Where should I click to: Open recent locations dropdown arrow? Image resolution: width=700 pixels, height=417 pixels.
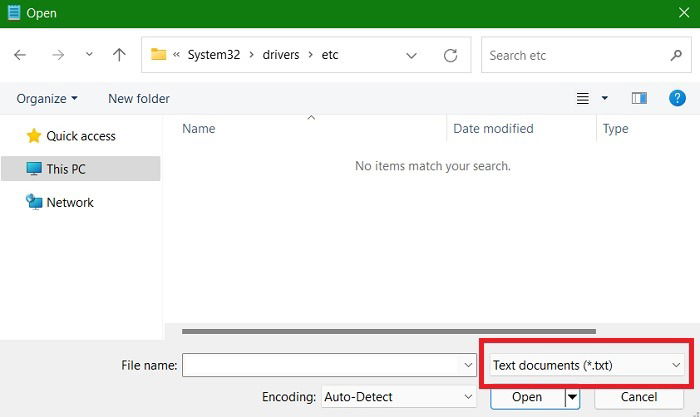point(89,55)
